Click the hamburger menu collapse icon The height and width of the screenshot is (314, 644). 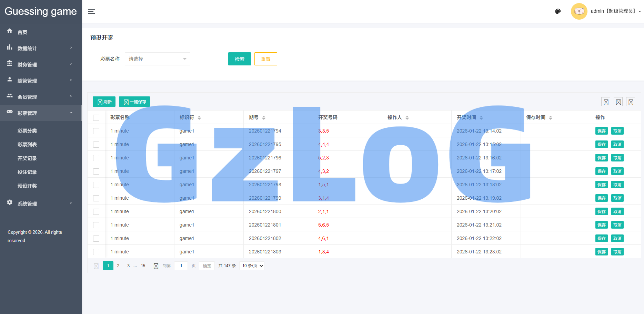pos(91,11)
